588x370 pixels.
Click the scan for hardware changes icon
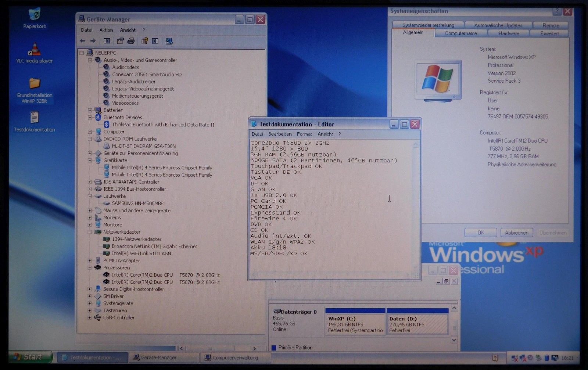click(x=169, y=41)
